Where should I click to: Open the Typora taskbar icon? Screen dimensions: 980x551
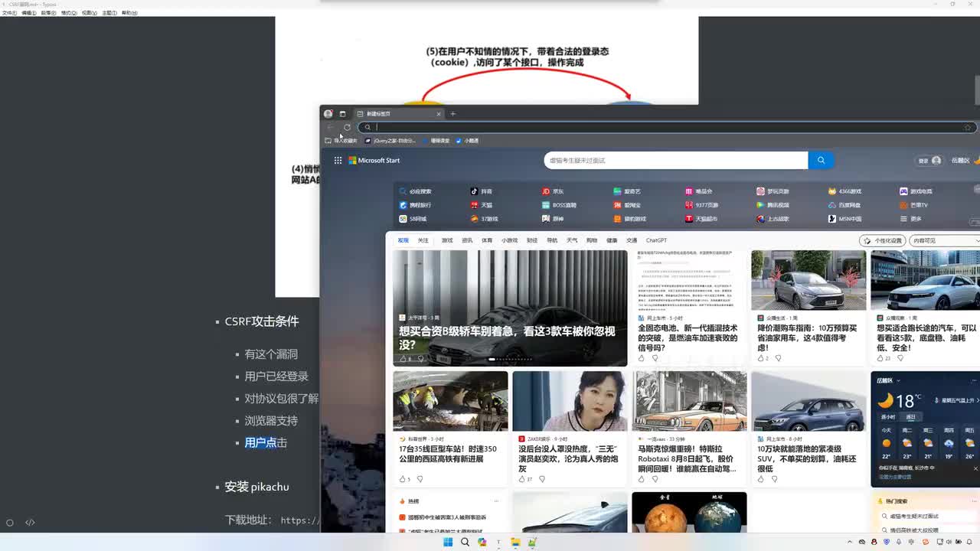pos(498,542)
